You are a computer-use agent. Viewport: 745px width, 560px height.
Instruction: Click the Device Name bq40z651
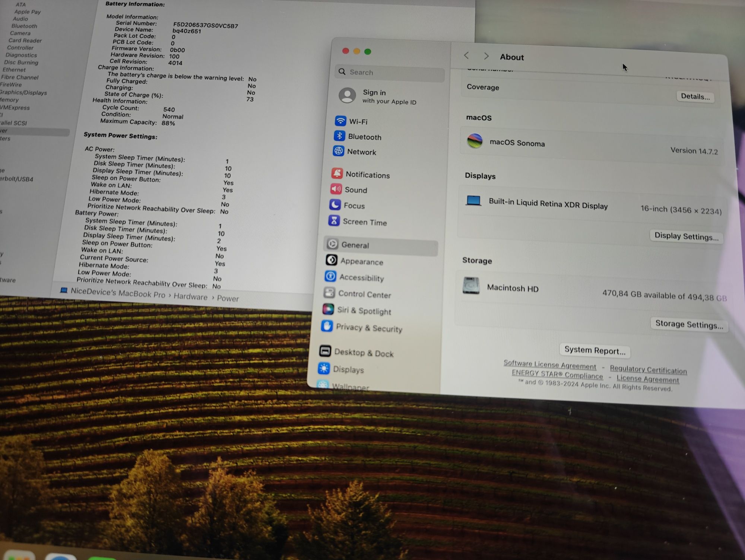187,31
